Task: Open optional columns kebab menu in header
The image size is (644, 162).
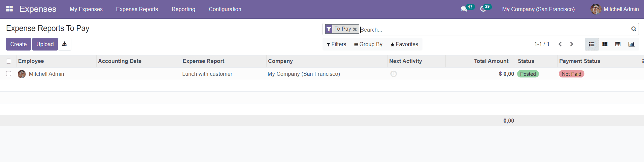Action: (x=642, y=61)
